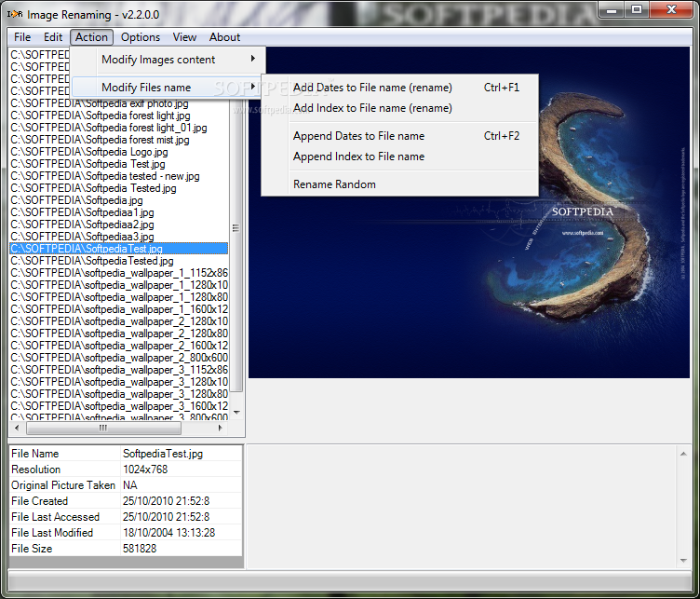The width and height of the screenshot is (700, 599).
Task: Open the View menu
Action: tap(184, 37)
